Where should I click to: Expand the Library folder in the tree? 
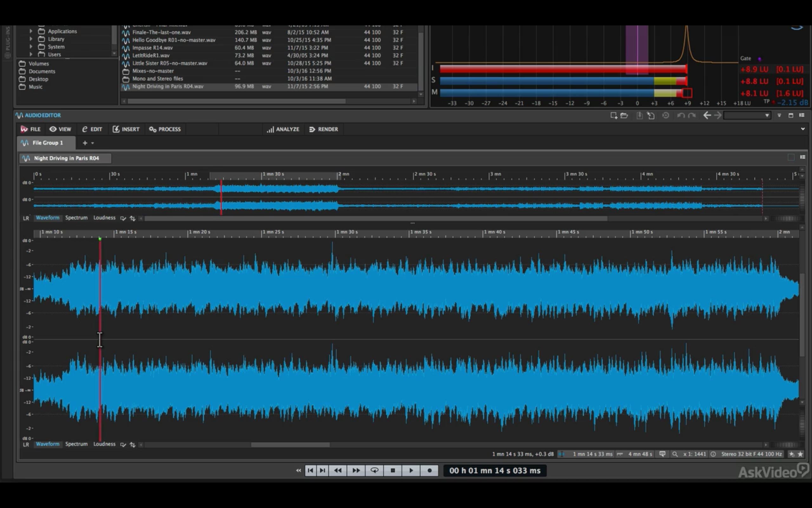point(31,39)
